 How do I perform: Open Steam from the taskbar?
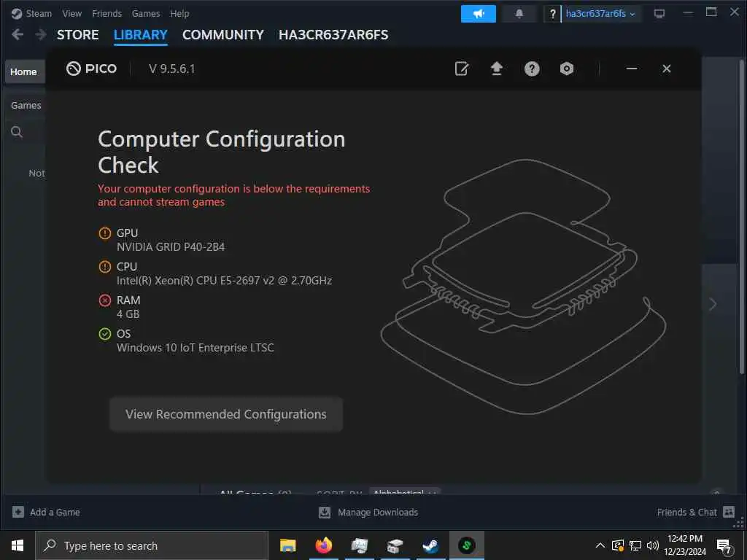tap(430, 545)
